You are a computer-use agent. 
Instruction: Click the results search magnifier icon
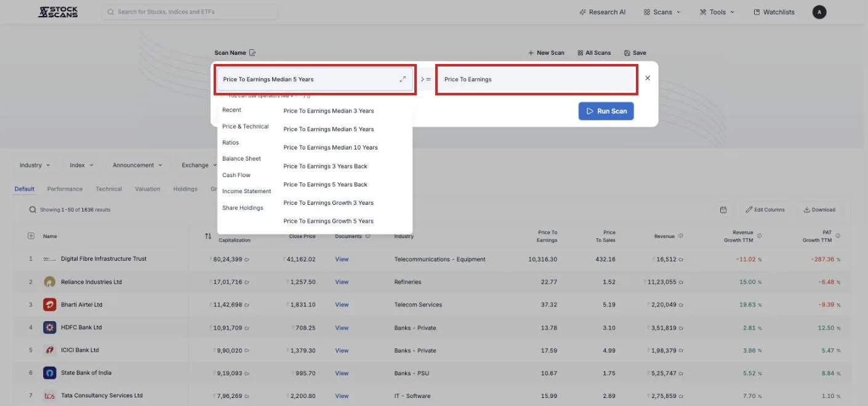tap(33, 210)
